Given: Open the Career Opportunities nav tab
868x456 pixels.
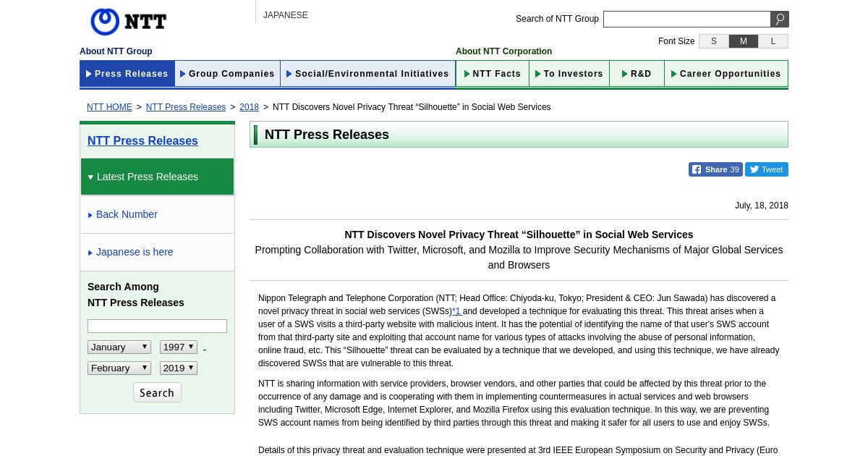Looking at the screenshot, I should [726, 74].
